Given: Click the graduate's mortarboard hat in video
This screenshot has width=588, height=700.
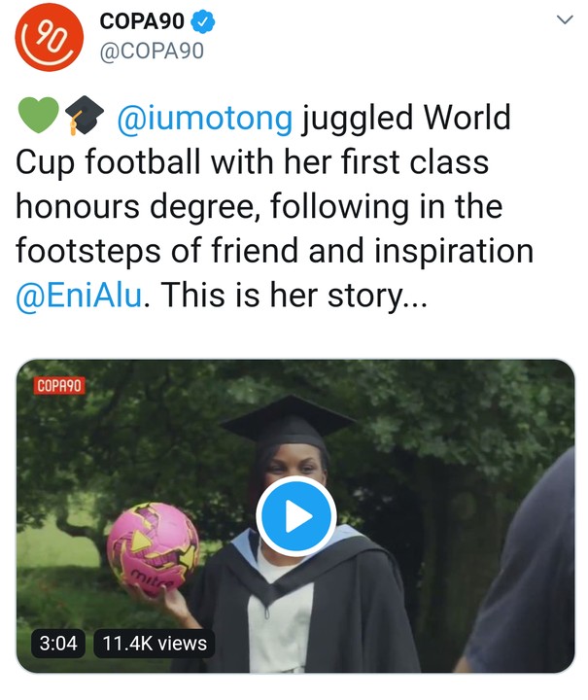Looking at the screenshot, I should point(288,422).
